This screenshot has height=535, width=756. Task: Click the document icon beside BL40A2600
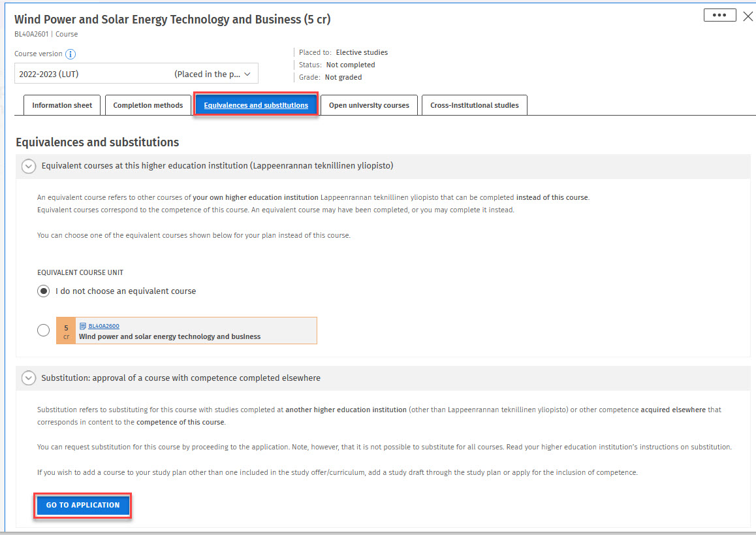(x=83, y=326)
